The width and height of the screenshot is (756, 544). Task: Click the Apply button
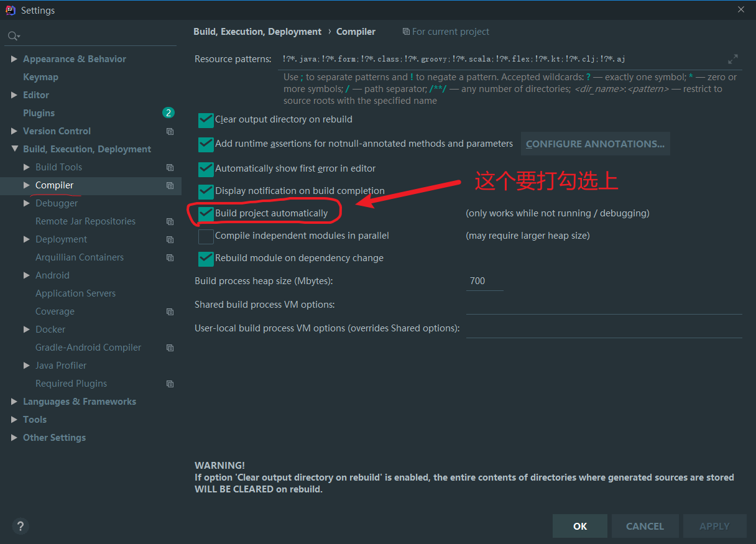point(714,526)
